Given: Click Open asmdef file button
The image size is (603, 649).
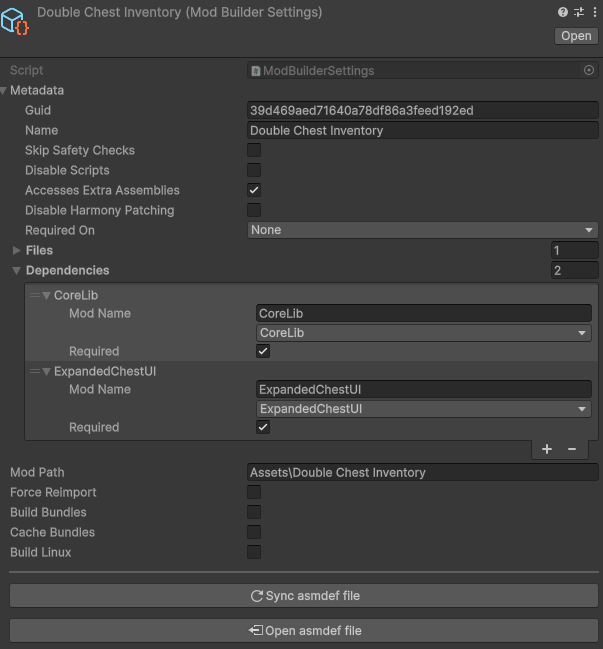Looking at the screenshot, I should (304, 630).
